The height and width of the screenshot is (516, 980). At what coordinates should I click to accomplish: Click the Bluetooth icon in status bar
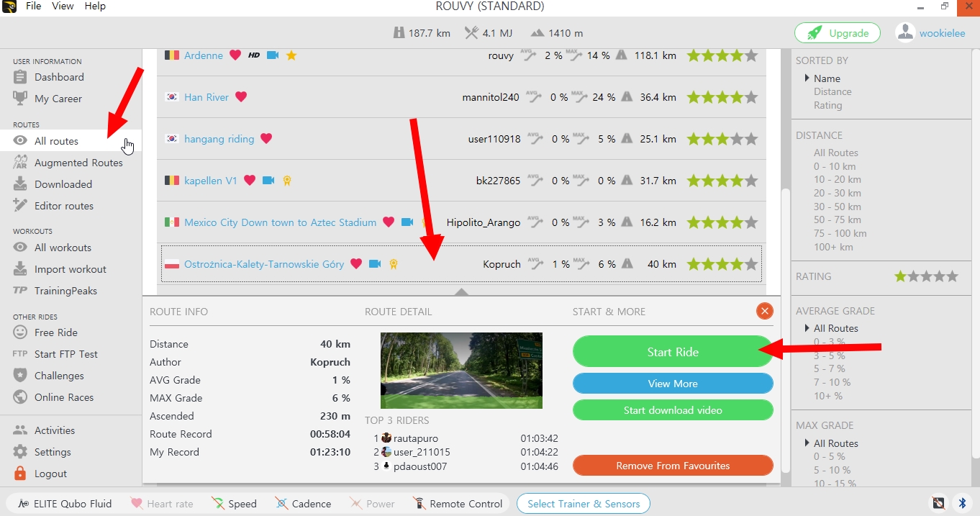pyautogui.click(x=962, y=503)
